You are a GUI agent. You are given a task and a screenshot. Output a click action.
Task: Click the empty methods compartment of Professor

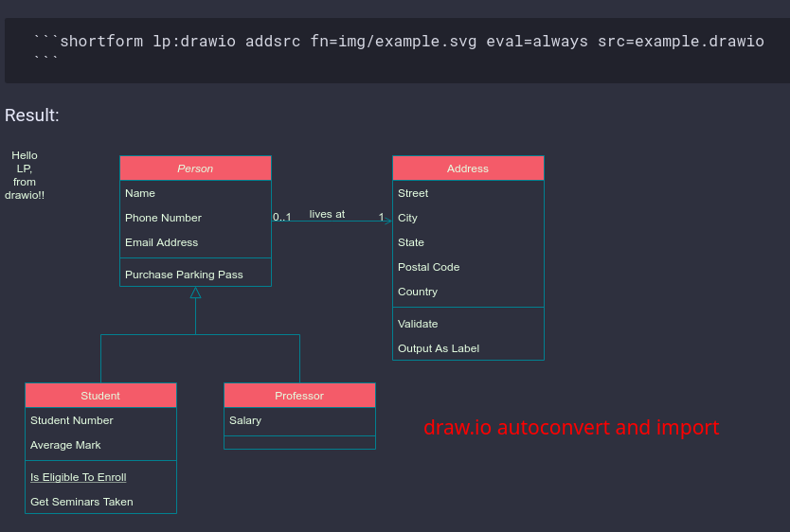click(x=299, y=442)
